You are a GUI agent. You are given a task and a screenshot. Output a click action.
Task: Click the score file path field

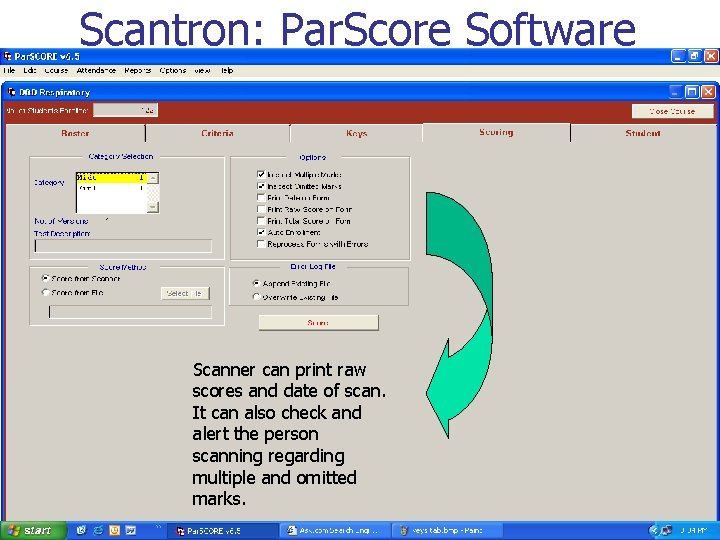(x=130, y=312)
